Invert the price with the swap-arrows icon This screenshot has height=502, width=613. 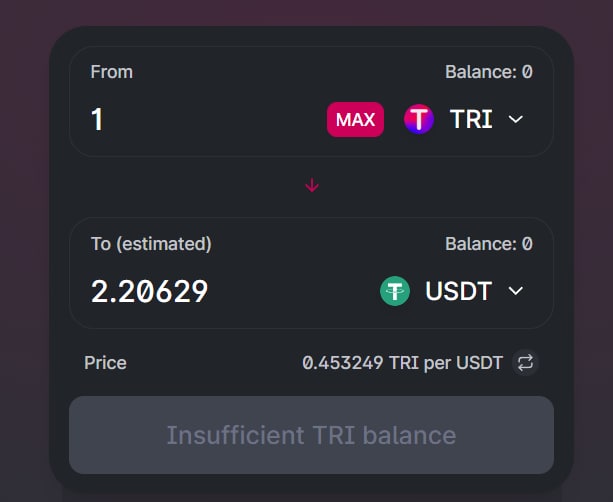[525, 363]
